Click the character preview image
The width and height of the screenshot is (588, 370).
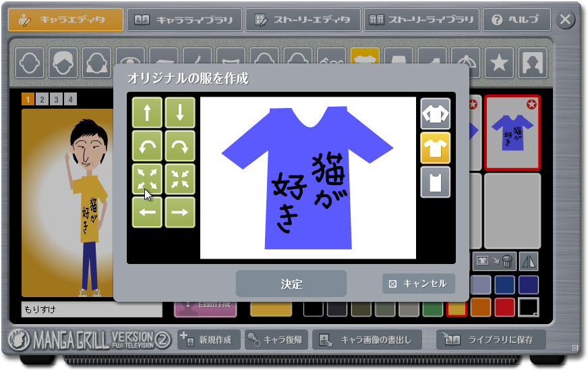click(x=67, y=203)
